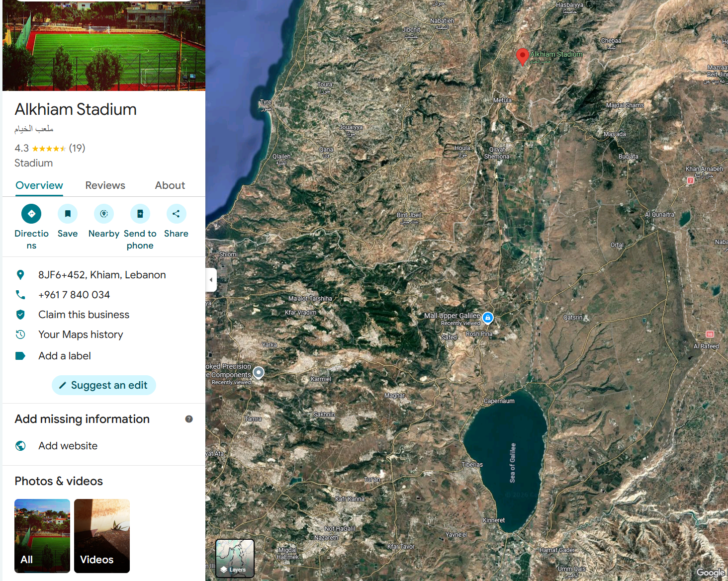Open the stadium header photo
This screenshot has height=581, width=728.
[104, 45]
